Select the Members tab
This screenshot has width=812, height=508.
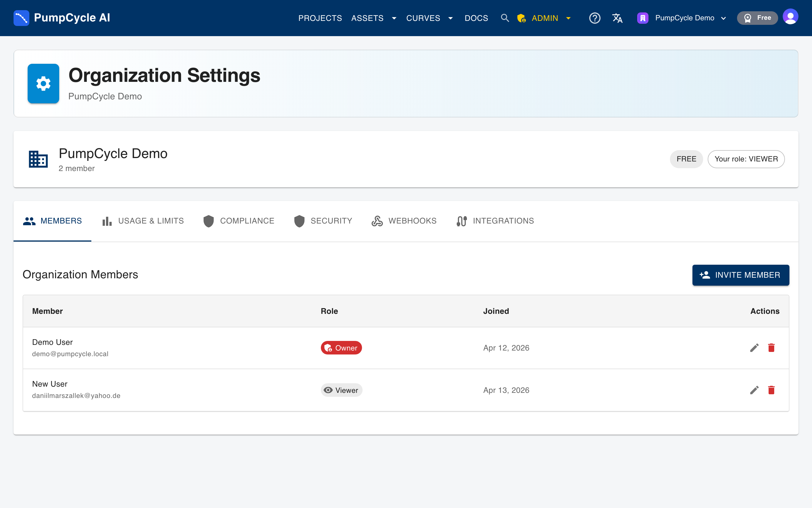tap(52, 221)
